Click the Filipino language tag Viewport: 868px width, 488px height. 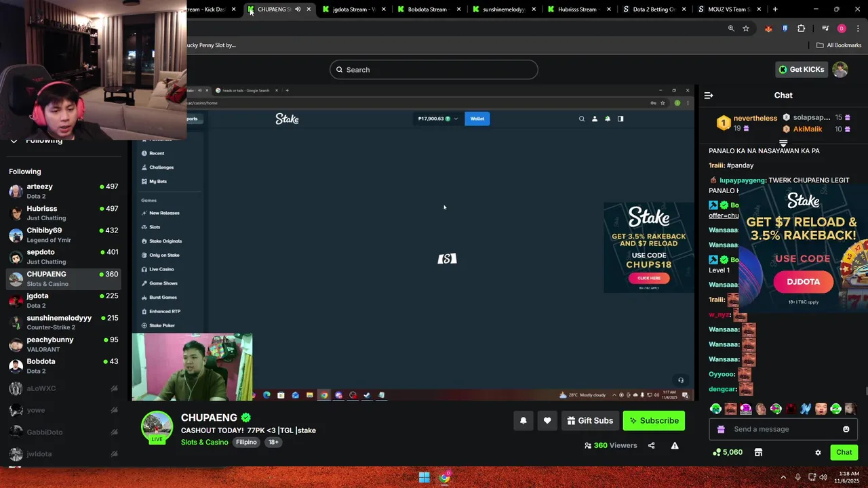pyautogui.click(x=246, y=442)
